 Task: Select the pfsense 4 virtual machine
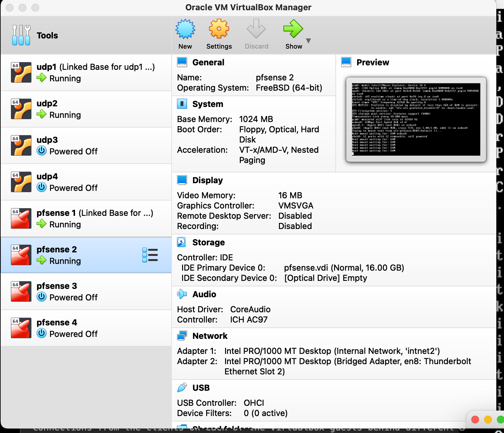86,328
